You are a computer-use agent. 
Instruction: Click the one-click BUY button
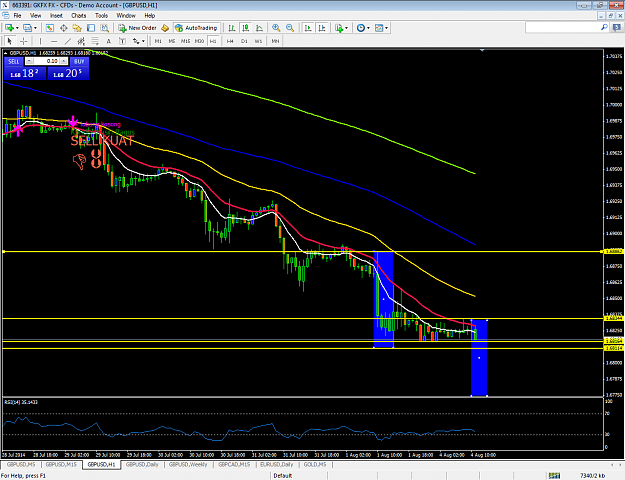point(79,61)
